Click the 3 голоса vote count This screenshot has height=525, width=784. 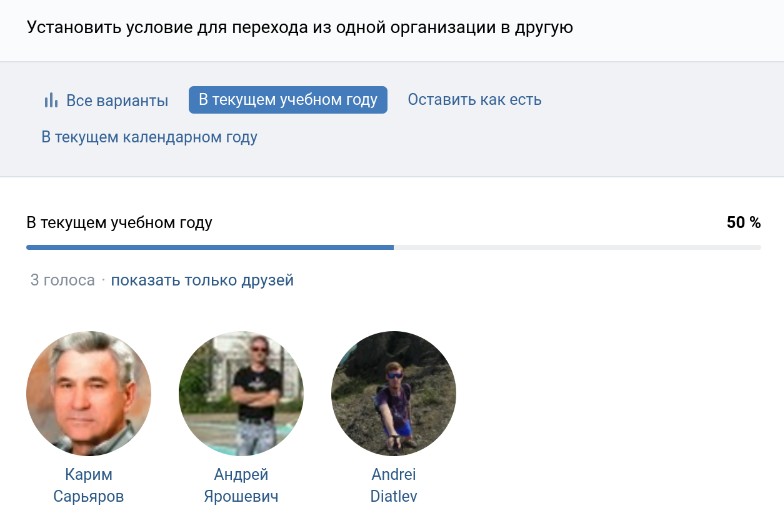pyautogui.click(x=62, y=280)
